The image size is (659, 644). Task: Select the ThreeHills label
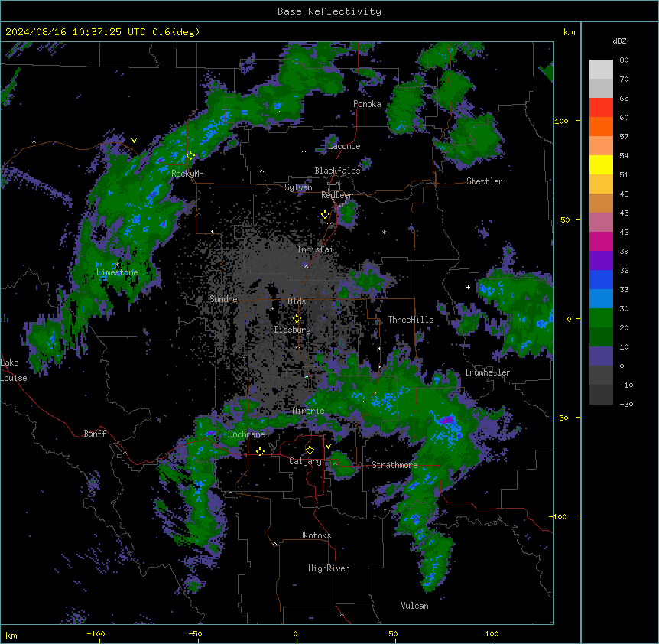(411, 320)
